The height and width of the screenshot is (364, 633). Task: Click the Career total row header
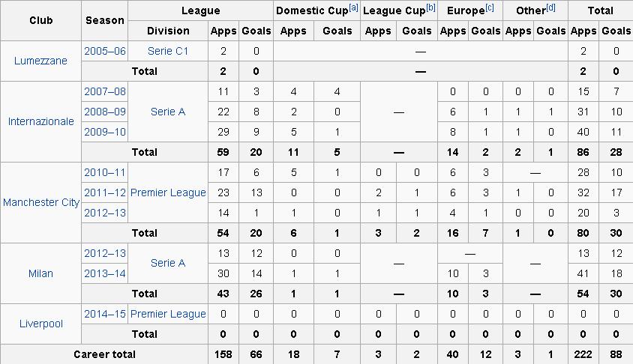pyautogui.click(x=104, y=354)
